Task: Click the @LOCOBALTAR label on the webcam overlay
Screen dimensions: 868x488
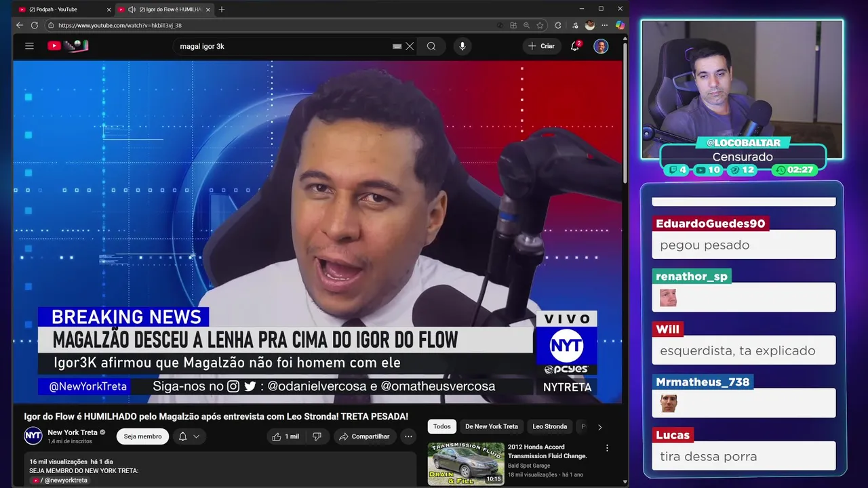Action: [743, 143]
